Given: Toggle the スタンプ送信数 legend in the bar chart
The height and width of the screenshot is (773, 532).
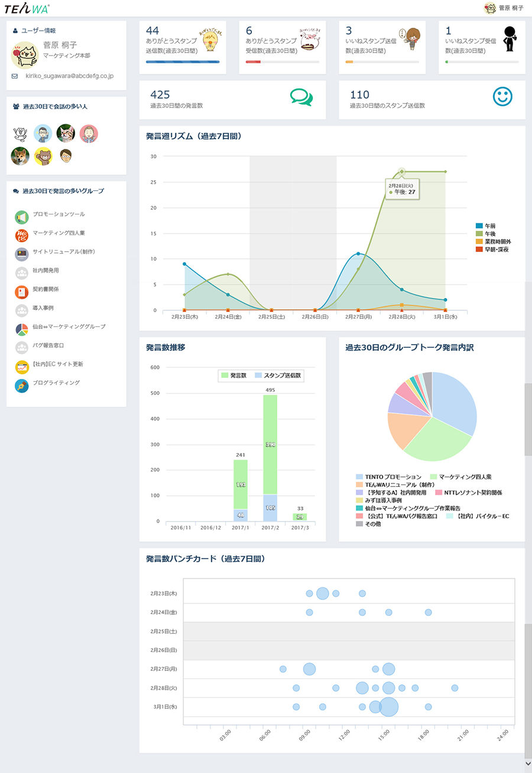Looking at the screenshot, I should tap(278, 375).
